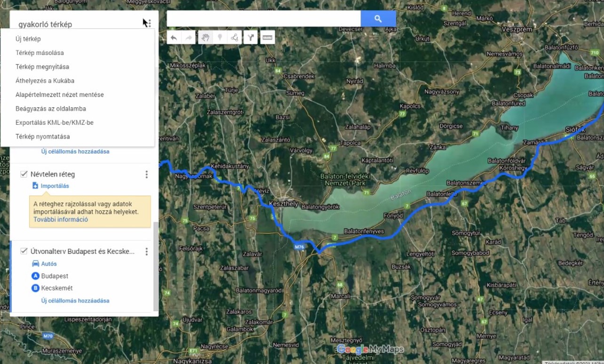Select the measure distance ruler tool
The width and height of the screenshot is (604, 364).
268,38
